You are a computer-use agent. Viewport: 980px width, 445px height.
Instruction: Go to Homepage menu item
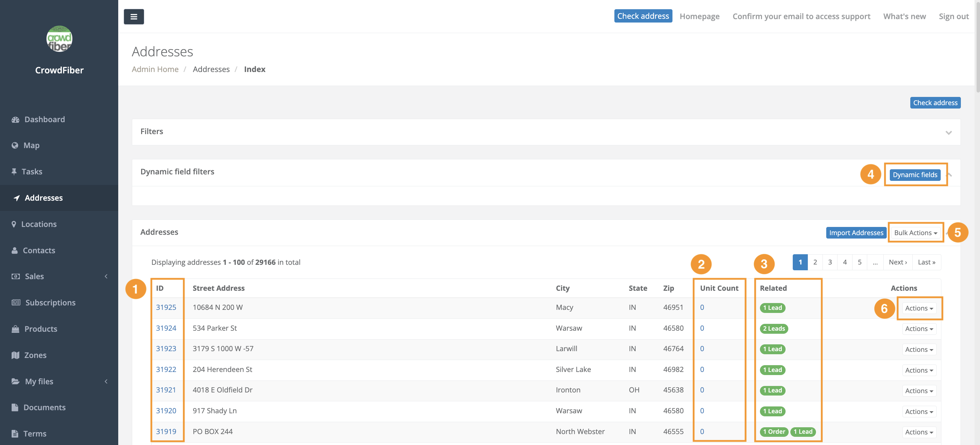coord(699,16)
